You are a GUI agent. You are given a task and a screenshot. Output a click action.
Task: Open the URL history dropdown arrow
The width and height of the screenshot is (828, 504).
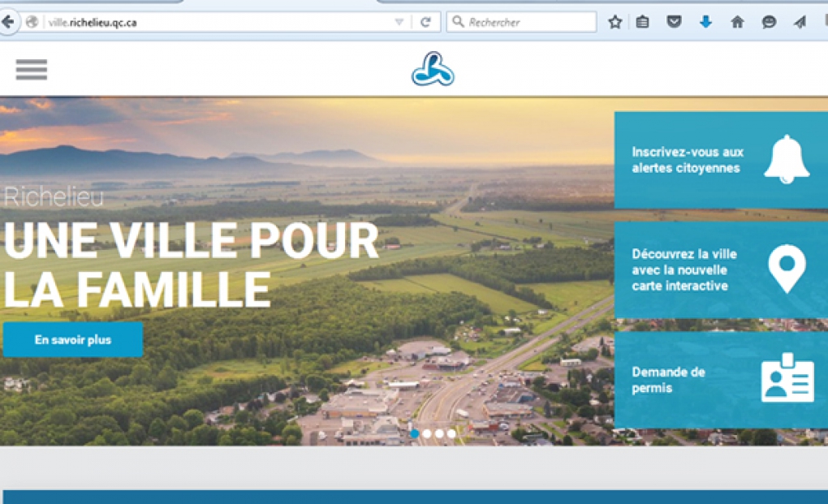click(399, 22)
